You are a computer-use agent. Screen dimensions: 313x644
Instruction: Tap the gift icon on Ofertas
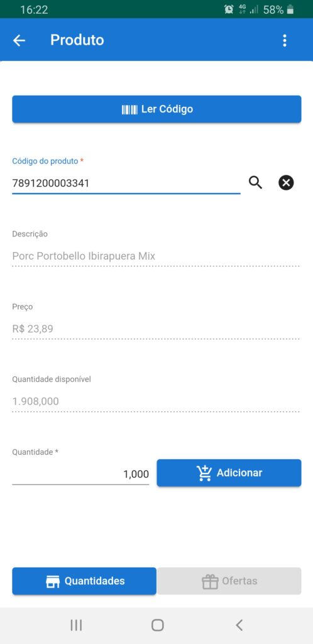click(210, 582)
